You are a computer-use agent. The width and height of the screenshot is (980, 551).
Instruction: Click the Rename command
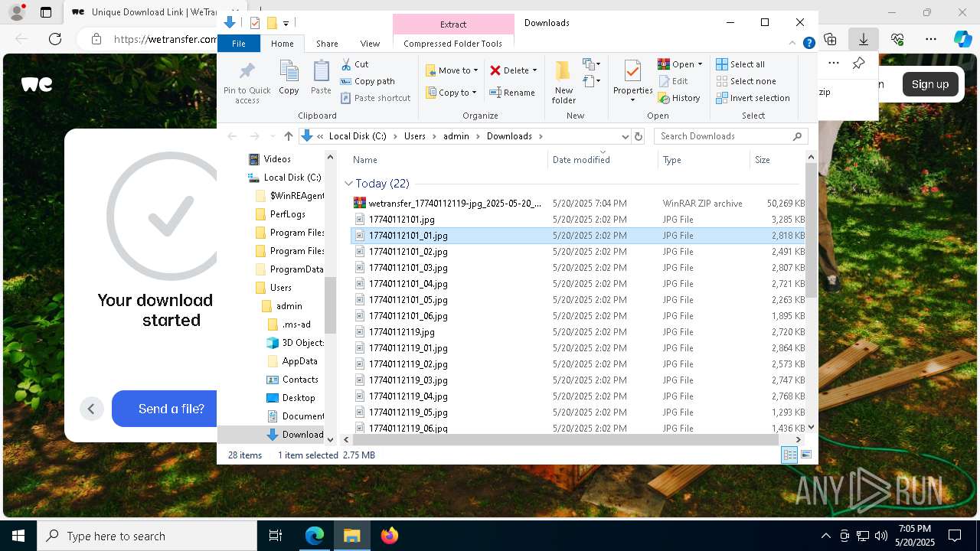click(x=512, y=93)
